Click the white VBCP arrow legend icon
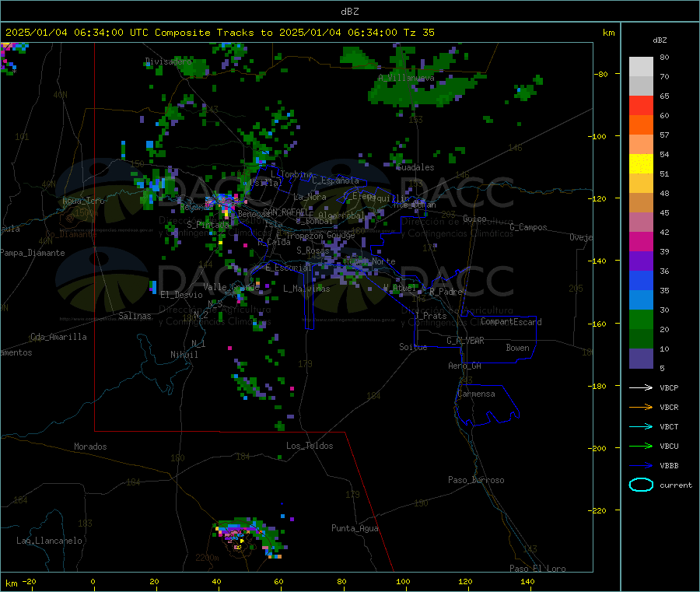 click(641, 387)
